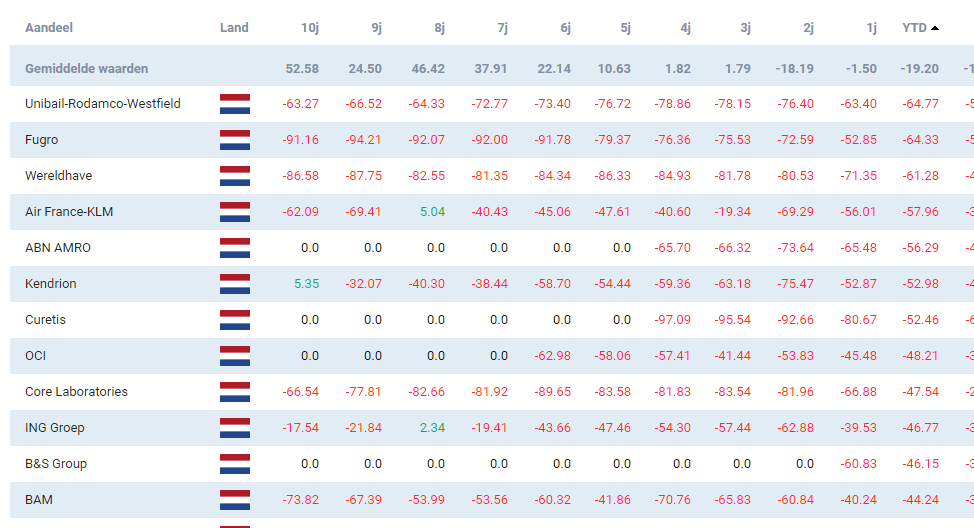Sort table by Land column header

point(234,27)
